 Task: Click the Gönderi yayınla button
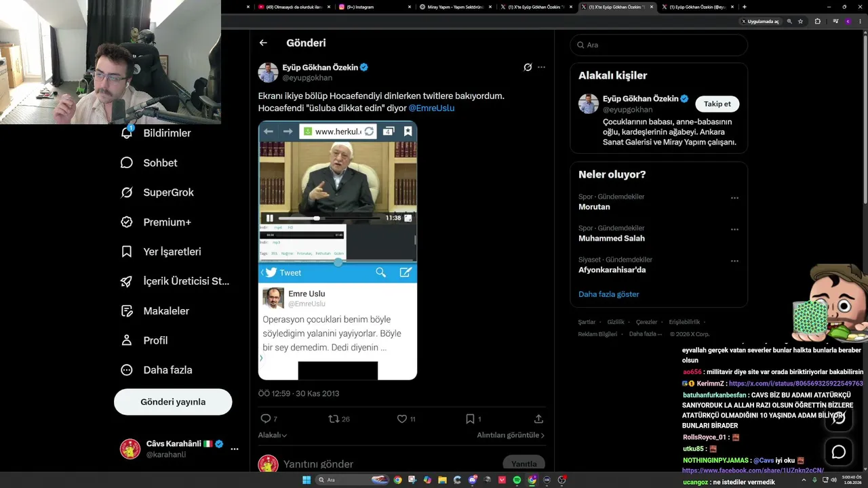tap(173, 402)
